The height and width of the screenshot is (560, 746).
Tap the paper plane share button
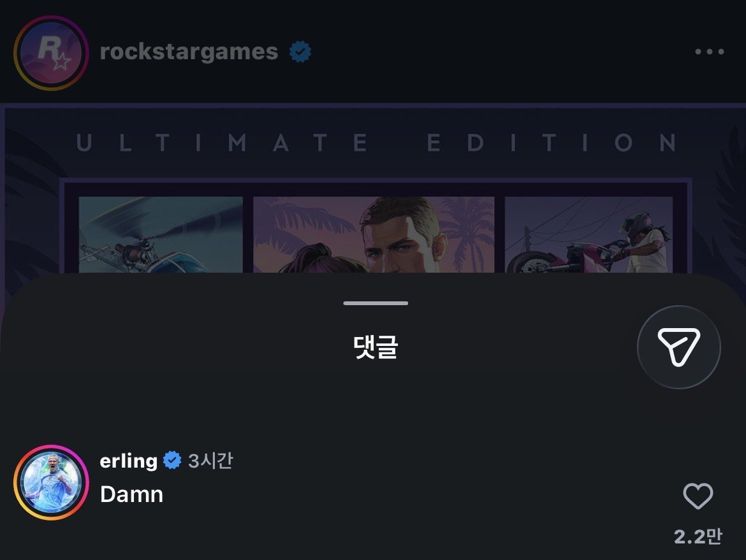click(x=678, y=347)
